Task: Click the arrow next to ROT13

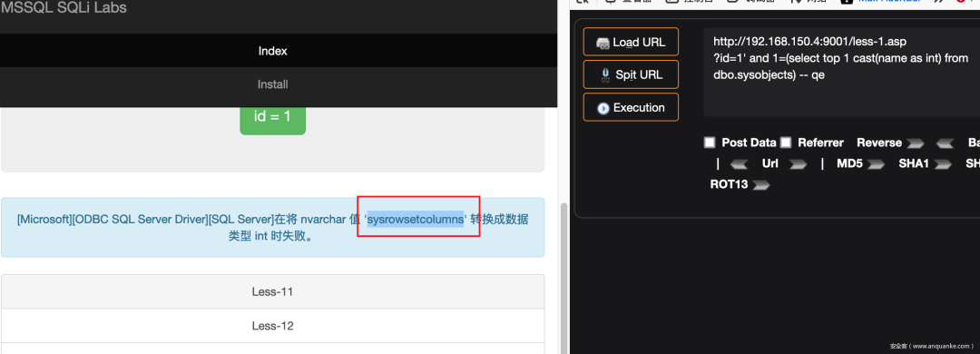Action: (x=761, y=185)
